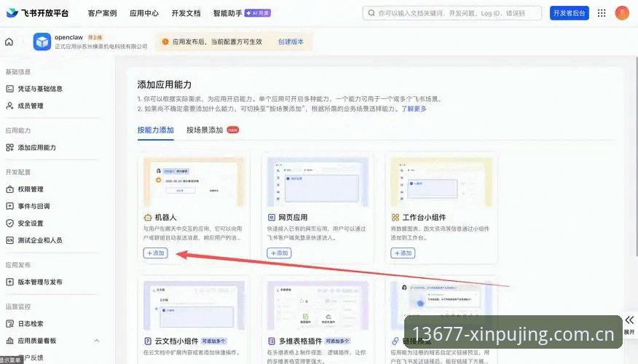Click the 网页应用 preview thumbnail

pyautogui.click(x=318, y=182)
